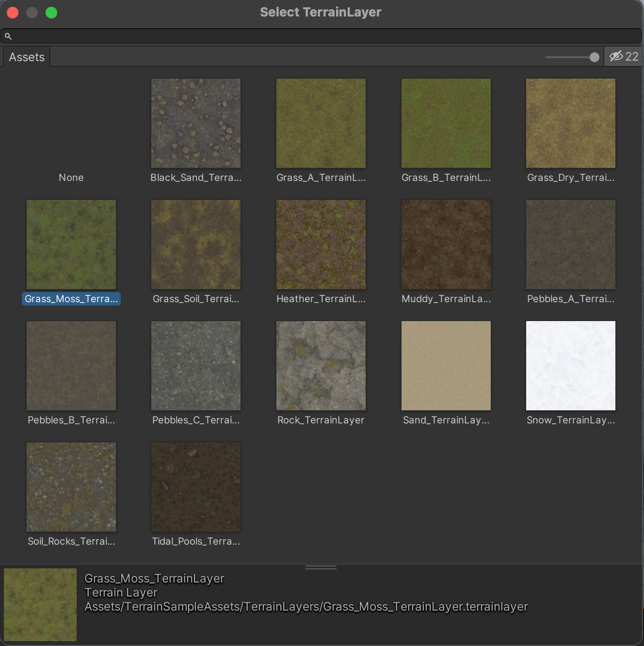Select the Rock_TerrainLayer thumbnail
The image size is (644, 646).
click(321, 366)
